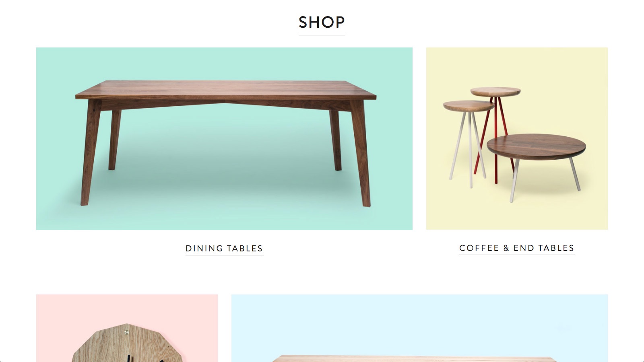644x362 pixels.
Task: Click the wooden clock face
Action: point(127,343)
